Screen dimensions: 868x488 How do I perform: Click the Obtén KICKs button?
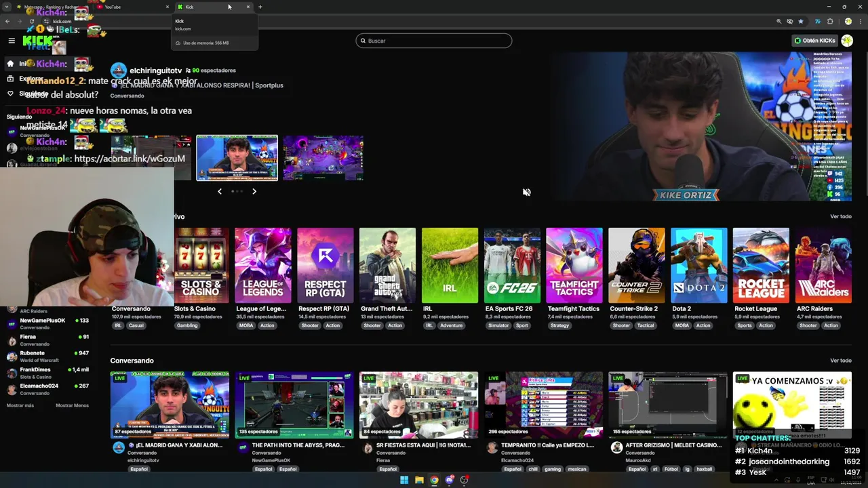point(815,41)
